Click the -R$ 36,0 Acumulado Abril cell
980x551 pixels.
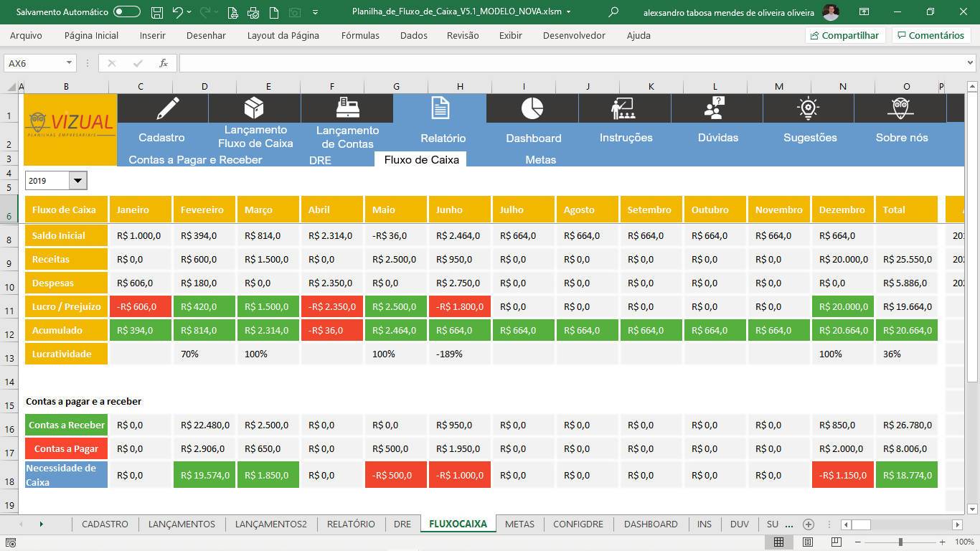332,330
